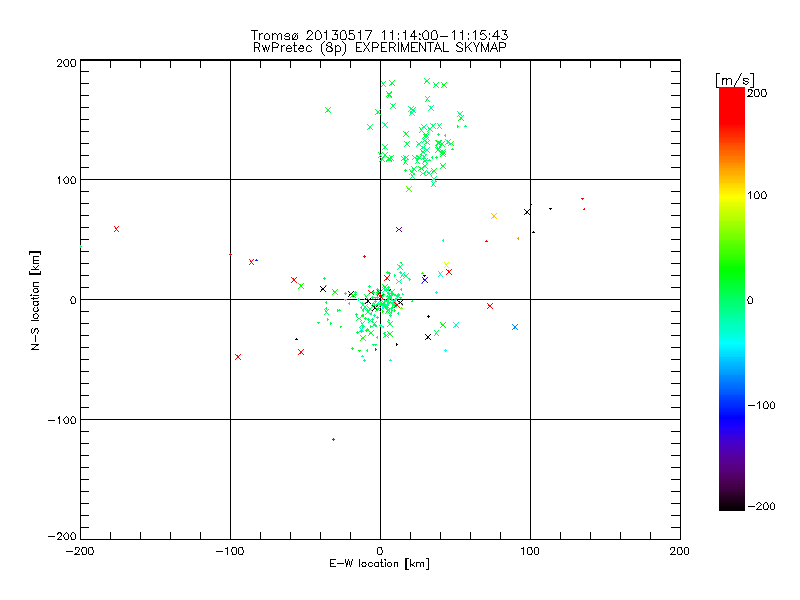Screen dimensions: 800x600
Task: Click the isolated green X left of the northern cluster
Action: 328,110
